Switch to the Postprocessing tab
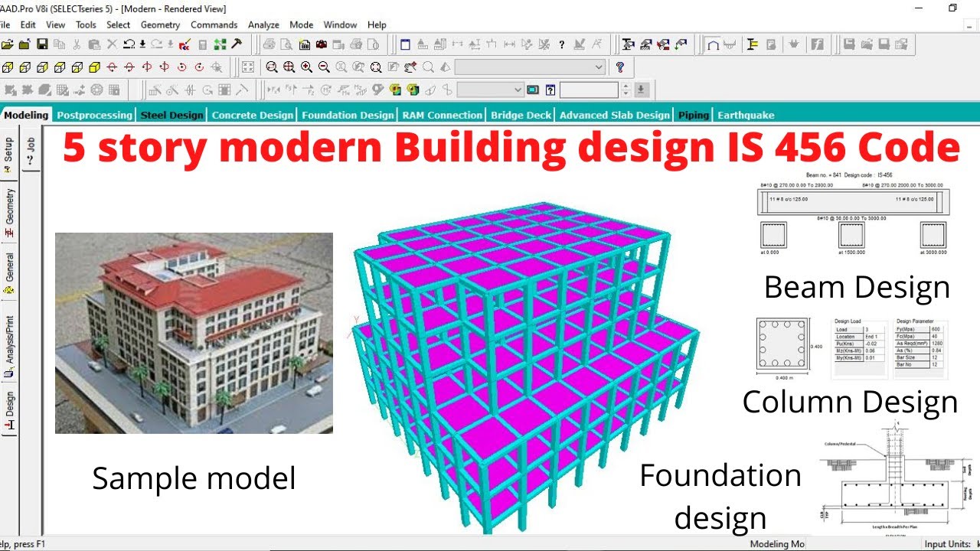Screen dimensions: 980x551 tap(94, 115)
